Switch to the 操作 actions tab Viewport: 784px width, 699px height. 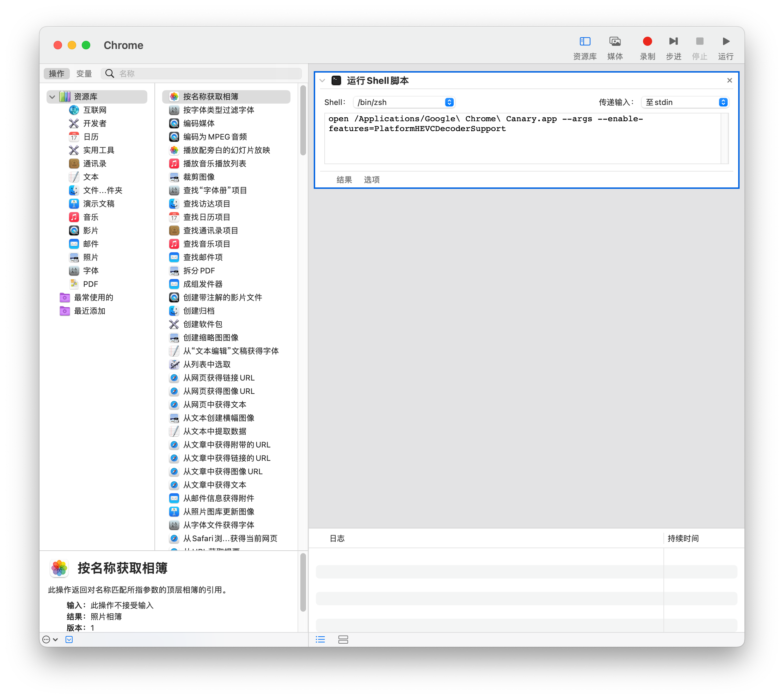coord(56,74)
